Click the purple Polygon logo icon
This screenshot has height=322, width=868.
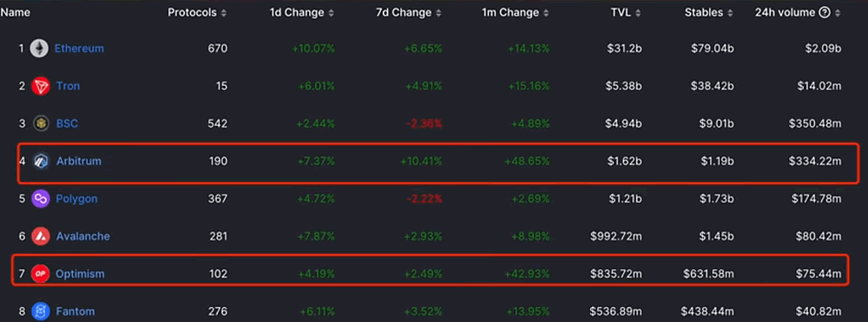[x=41, y=199]
